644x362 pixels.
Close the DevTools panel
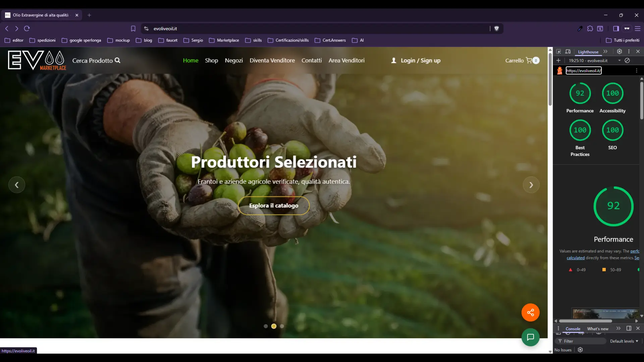(638, 52)
